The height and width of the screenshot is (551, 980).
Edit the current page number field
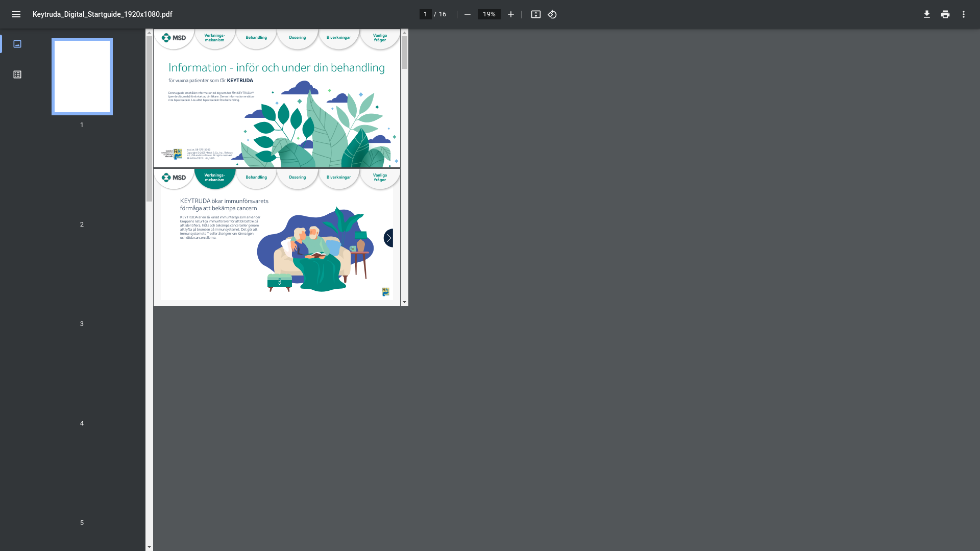pos(425,14)
